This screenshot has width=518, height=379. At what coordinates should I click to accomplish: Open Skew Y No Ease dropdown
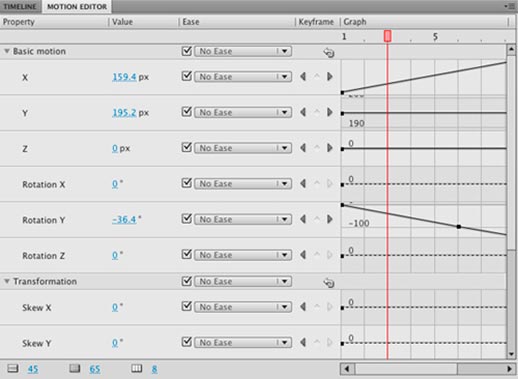(243, 343)
